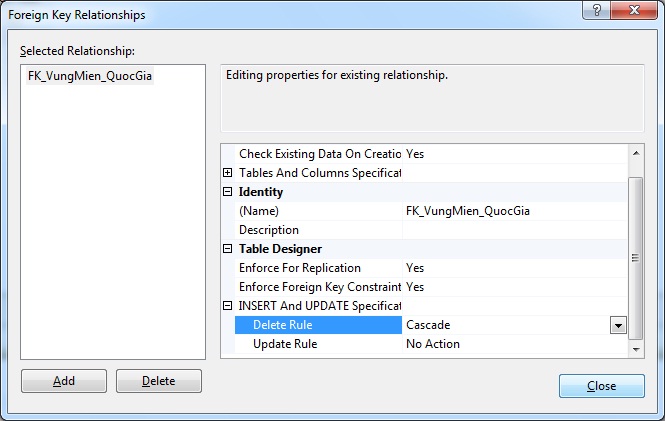The image size is (665, 421).
Task: Open the Delete Rule dropdown arrow
Action: coord(618,325)
